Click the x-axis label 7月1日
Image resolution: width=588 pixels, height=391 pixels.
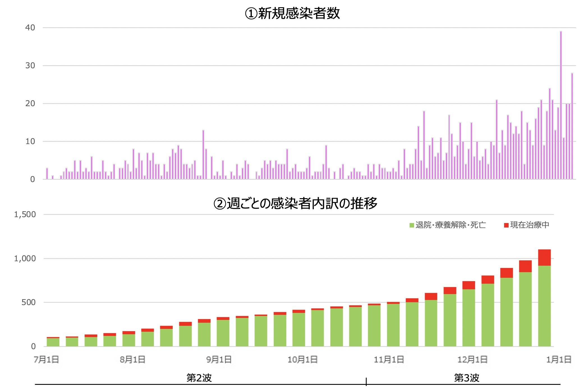(x=47, y=360)
